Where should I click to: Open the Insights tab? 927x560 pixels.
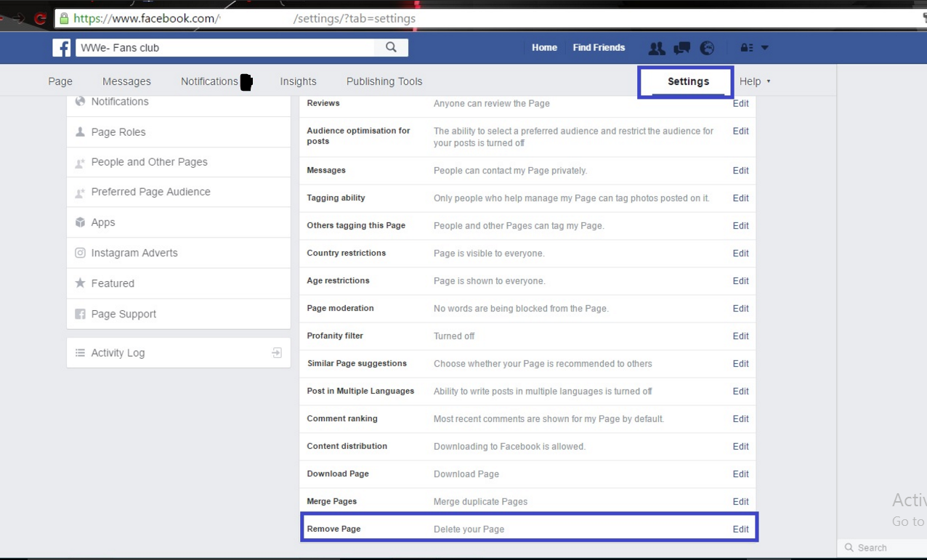[298, 81]
